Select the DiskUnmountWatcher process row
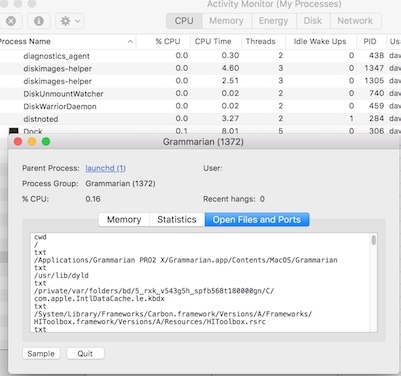401x376 pixels. (200, 94)
